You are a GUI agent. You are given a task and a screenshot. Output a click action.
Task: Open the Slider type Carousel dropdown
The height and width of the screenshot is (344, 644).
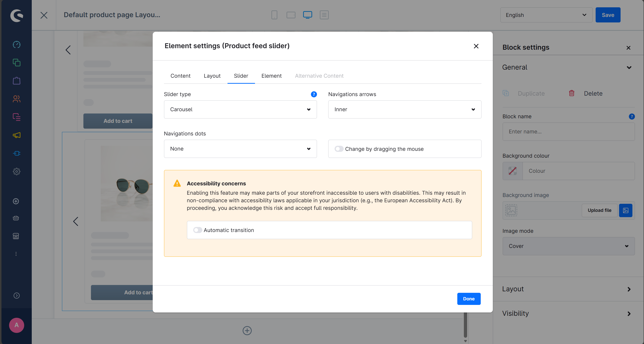pyautogui.click(x=240, y=109)
